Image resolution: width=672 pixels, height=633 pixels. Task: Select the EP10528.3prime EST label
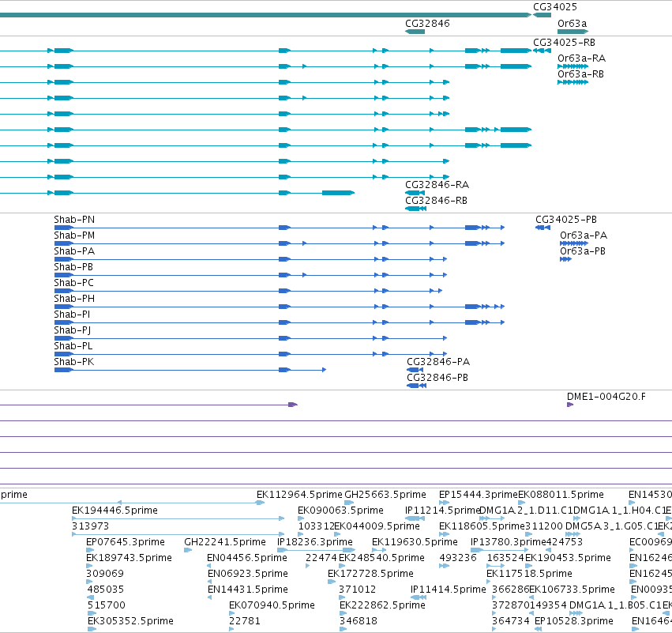(574, 621)
